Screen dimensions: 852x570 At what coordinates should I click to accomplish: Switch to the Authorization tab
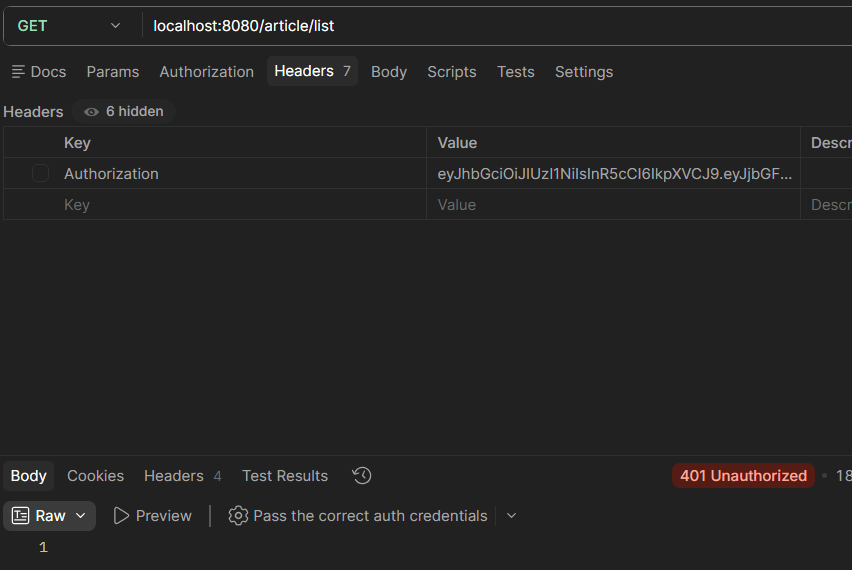(206, 72)
